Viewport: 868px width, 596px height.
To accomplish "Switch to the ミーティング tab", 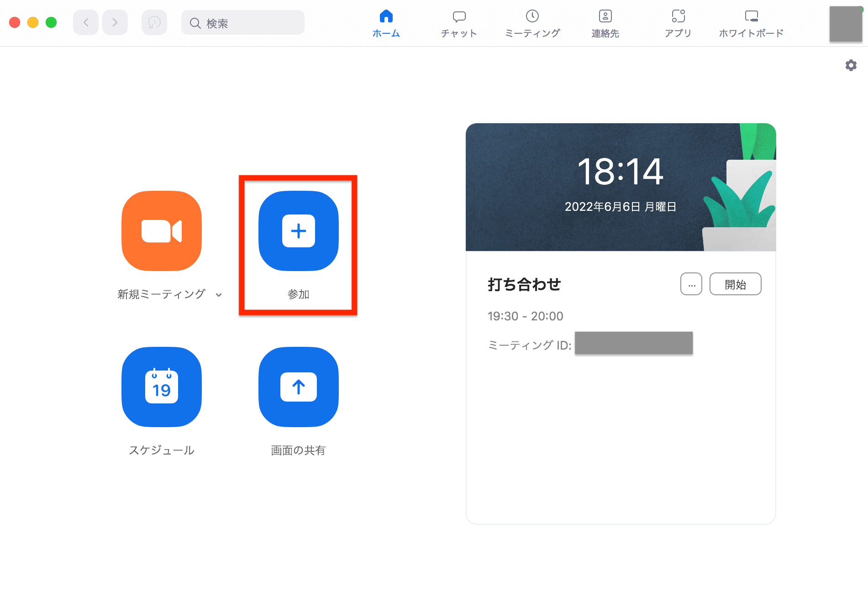I will coord(532,23).
